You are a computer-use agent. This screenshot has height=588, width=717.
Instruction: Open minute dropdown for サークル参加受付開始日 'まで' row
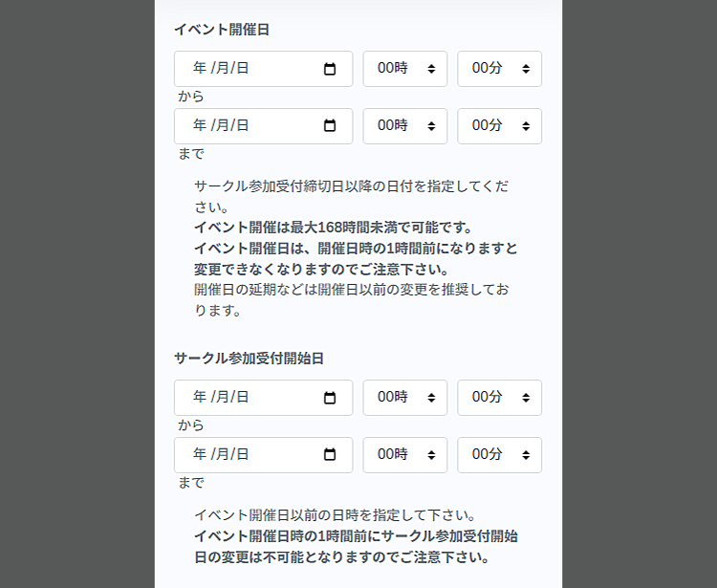click(x=499, y=455)
